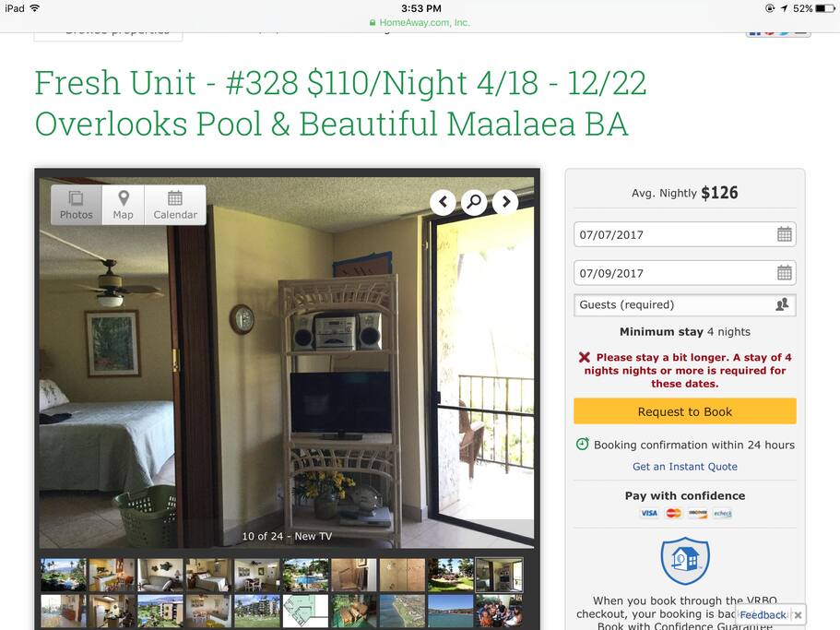
Task: Enlarge photo with the magnifier icon
Action: pos(474,202)
